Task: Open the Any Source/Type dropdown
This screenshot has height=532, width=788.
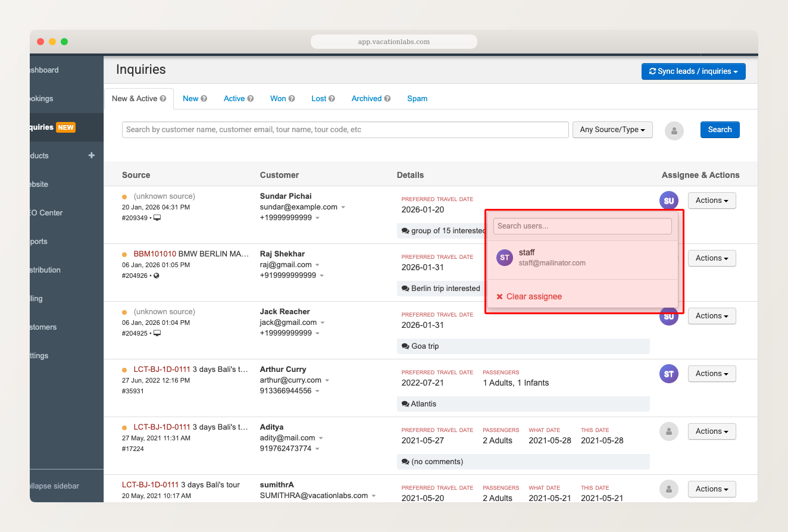Action: [612, 130]
